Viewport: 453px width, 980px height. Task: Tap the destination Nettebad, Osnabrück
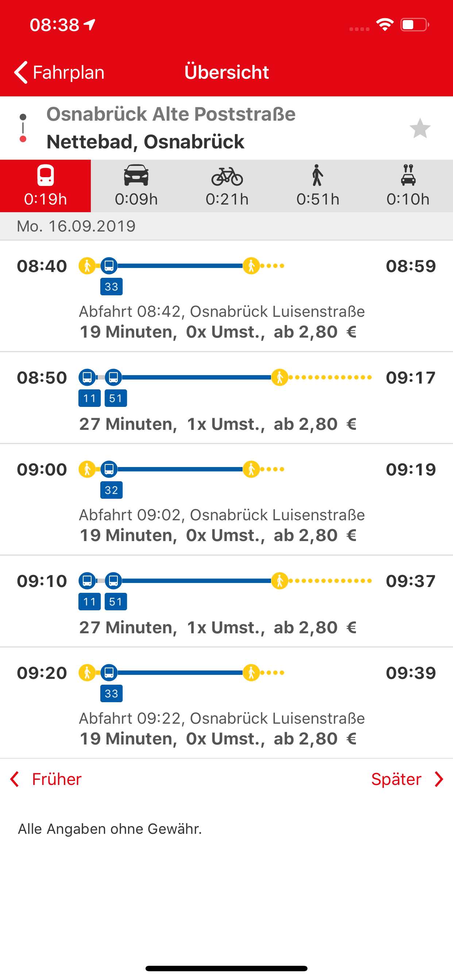pos(145,142)
